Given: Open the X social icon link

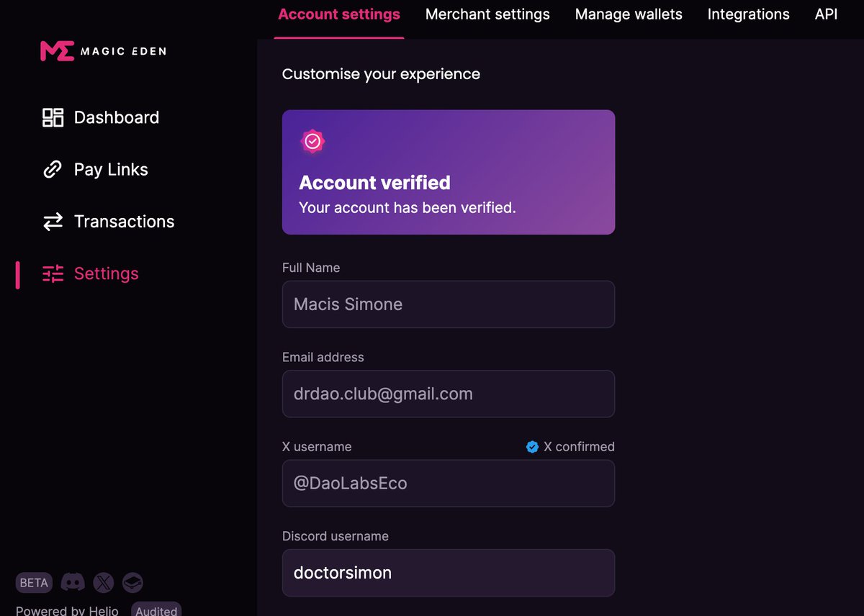Looking at the screenshot, I should [103, 582].
